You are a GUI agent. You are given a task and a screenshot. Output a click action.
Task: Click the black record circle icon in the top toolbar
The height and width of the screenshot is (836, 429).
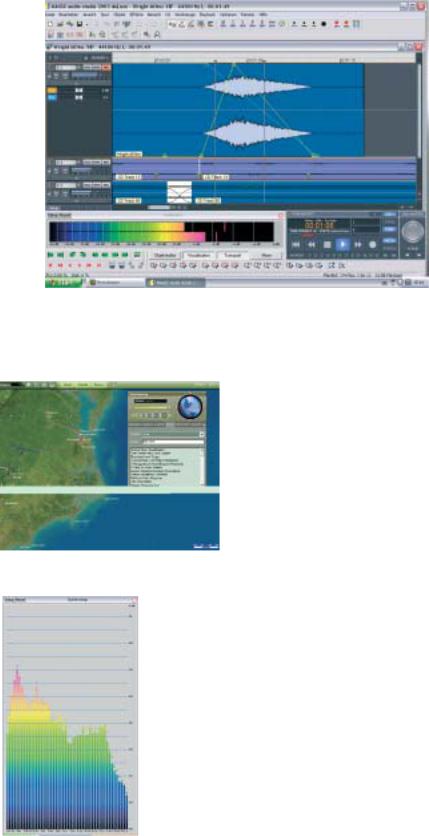323,24
